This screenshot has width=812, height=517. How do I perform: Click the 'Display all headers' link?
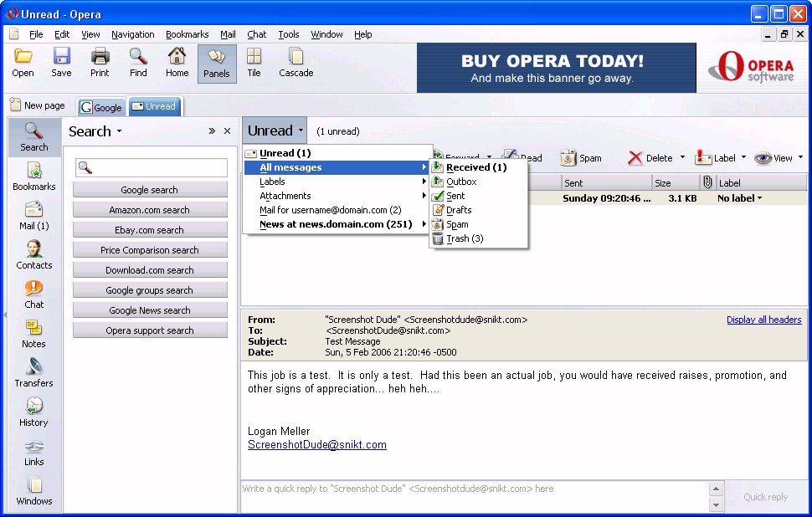763,320
